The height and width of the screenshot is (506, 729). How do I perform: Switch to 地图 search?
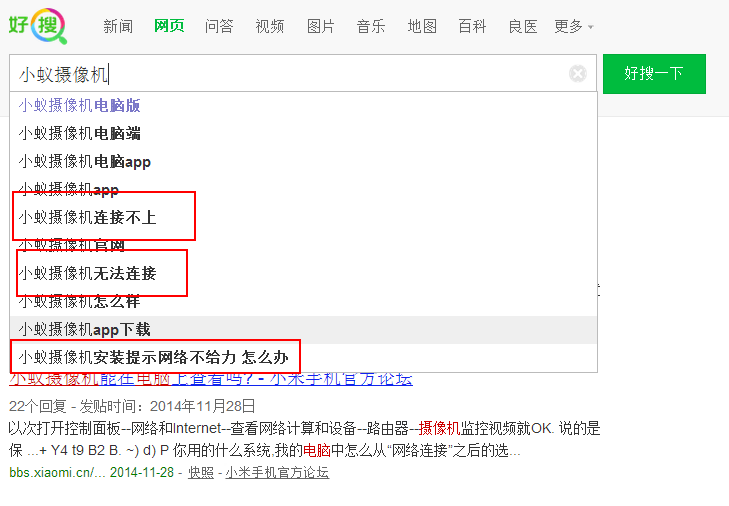coord(422,27)
